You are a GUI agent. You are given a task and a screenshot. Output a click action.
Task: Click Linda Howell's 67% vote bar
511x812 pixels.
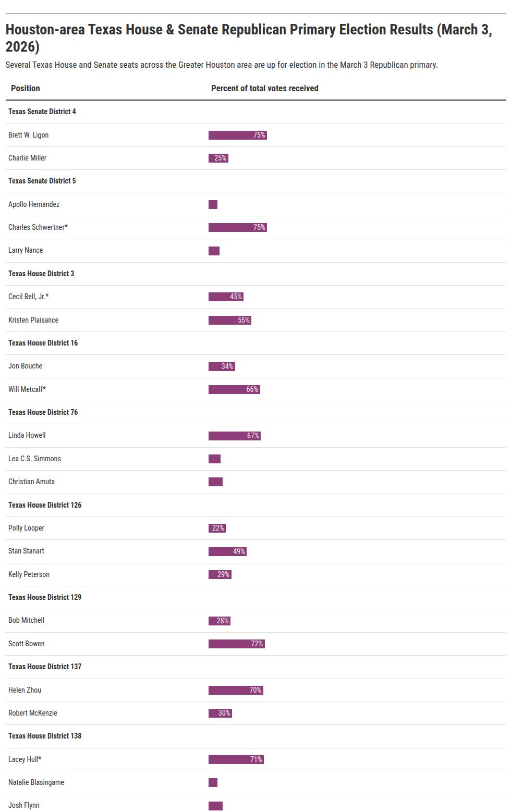[x=234, y=436]
